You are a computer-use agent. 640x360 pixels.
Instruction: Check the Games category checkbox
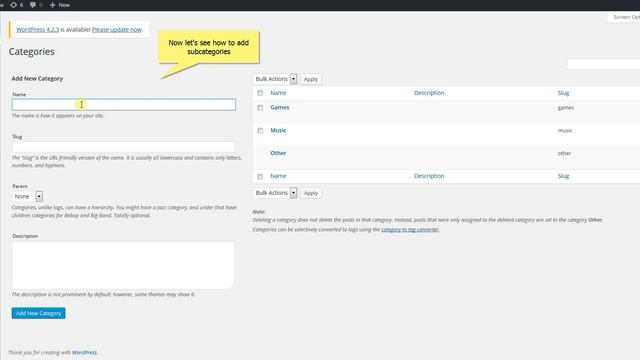pos(260,108)
